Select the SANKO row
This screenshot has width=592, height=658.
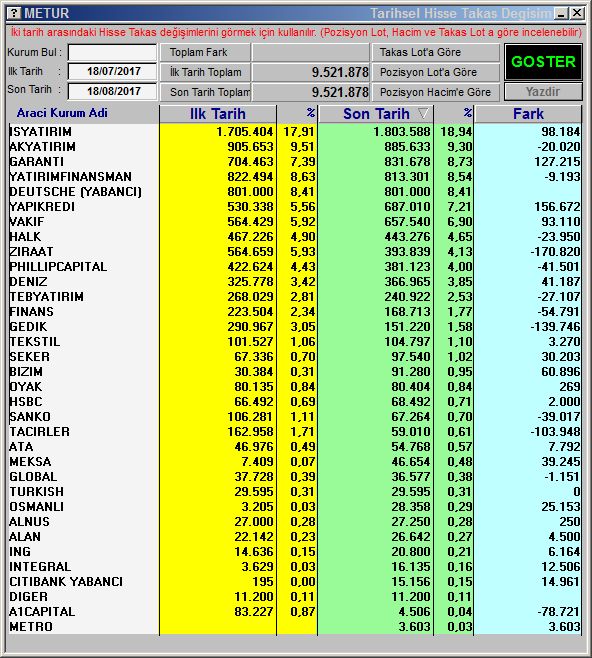tap(295, 417)
